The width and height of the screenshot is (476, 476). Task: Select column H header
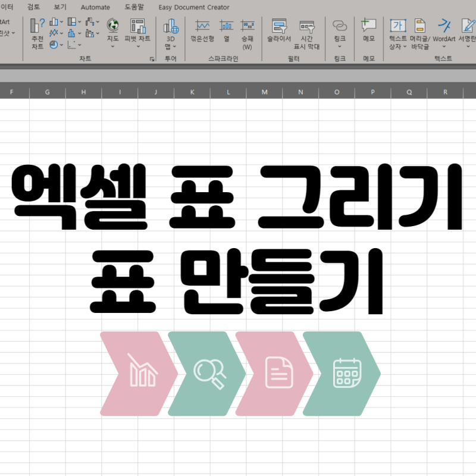point(83,92)
